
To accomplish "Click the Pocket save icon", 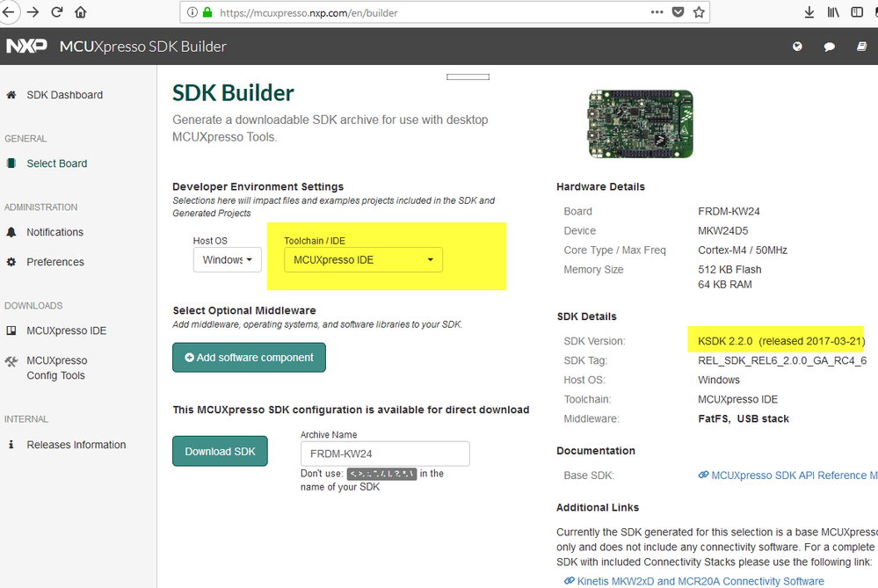I will 678,11.
